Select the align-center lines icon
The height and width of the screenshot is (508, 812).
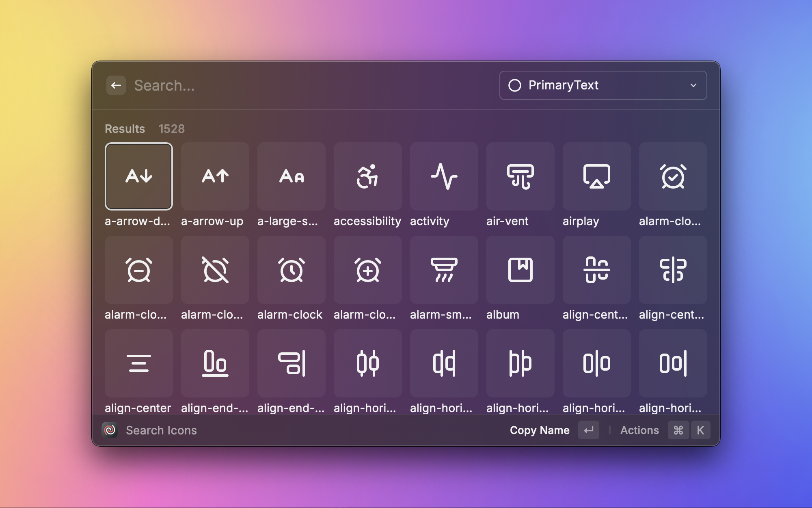pos(138,363)
